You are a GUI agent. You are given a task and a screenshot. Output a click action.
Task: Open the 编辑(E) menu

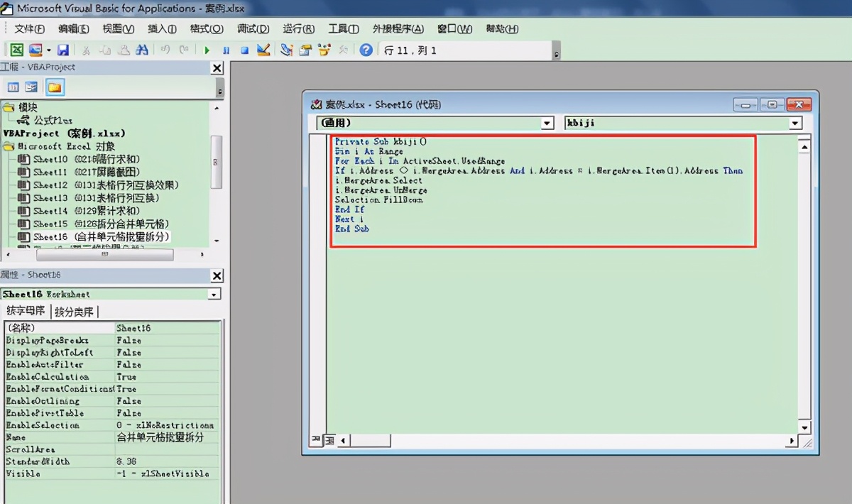pyautogui.click(x=74, y=29)
